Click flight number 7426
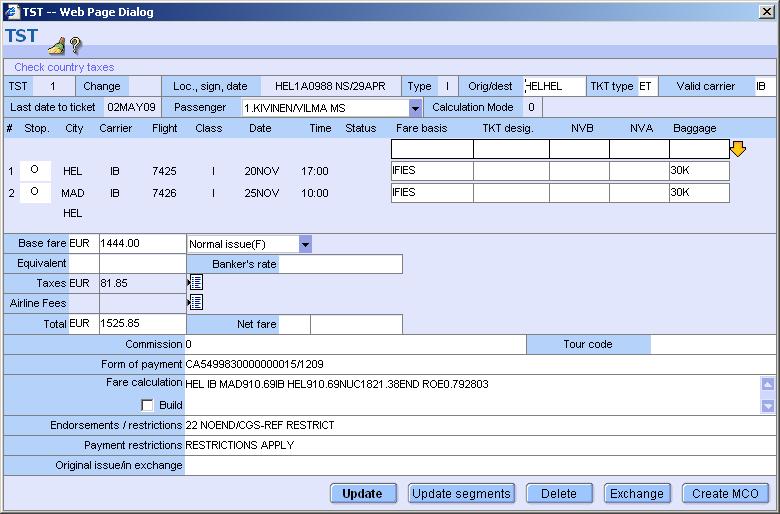This screenshot has width=780, height=514. coord(164,193)
